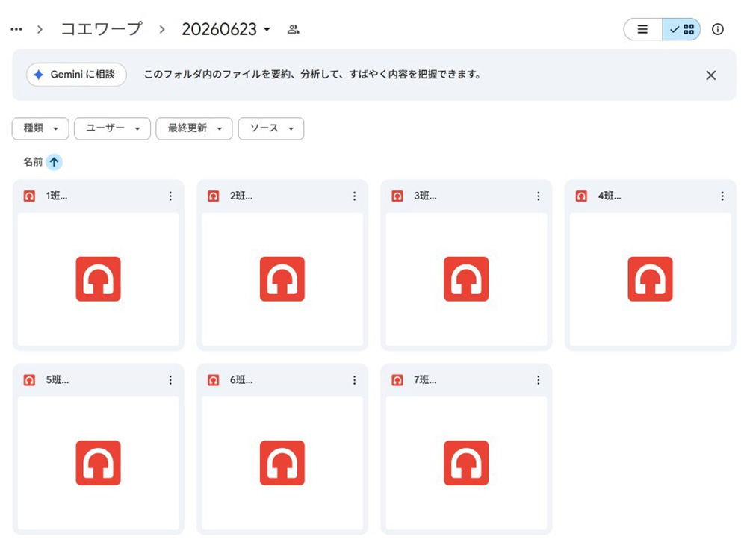Click the 名前 sort column label
Viewport: 747px width, 560px height.
pos(33,162)
